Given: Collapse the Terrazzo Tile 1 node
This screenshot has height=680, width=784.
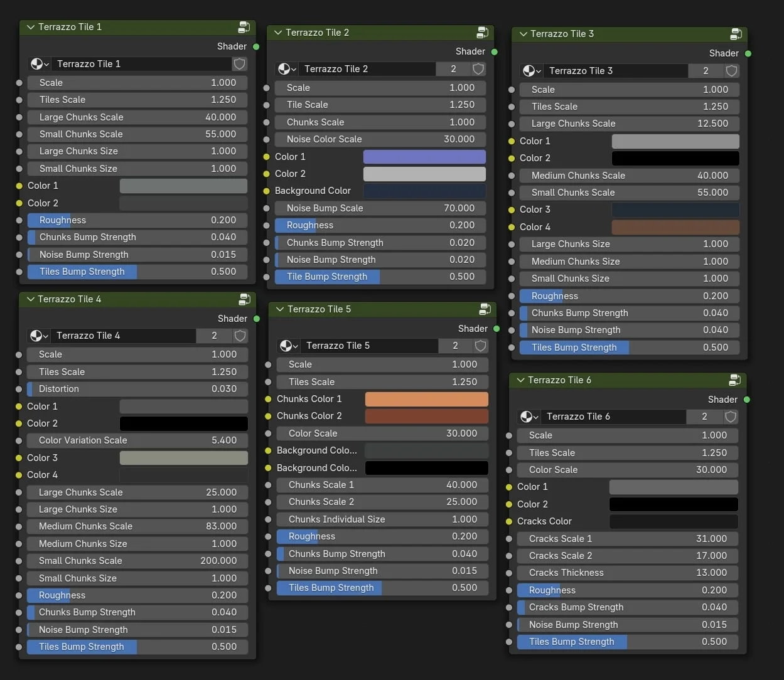Looking at the screenshot, I should [30, 27].
